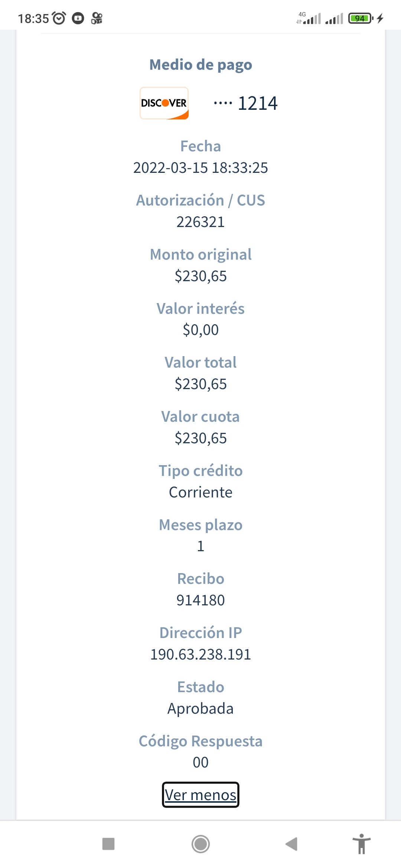Viewport: 401px width, 868px height.
Task: Tap the Medio de pago heading
Action: (x=200, y=65)
